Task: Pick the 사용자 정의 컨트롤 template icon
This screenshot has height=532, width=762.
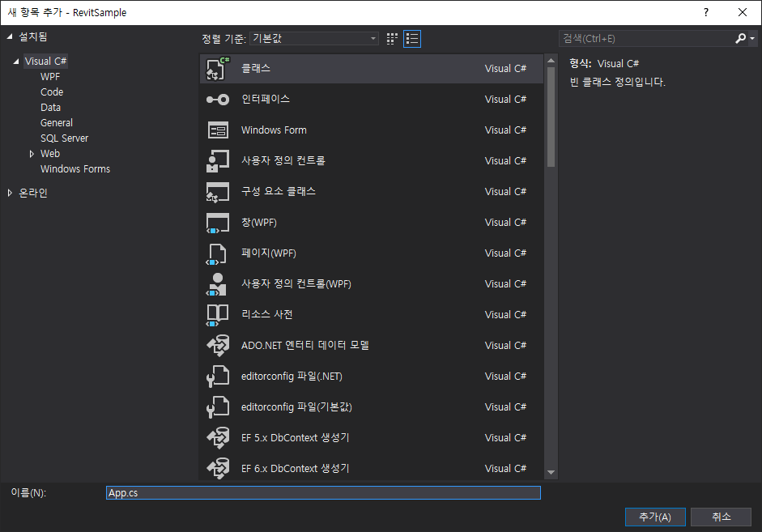Action: point(217,161)
